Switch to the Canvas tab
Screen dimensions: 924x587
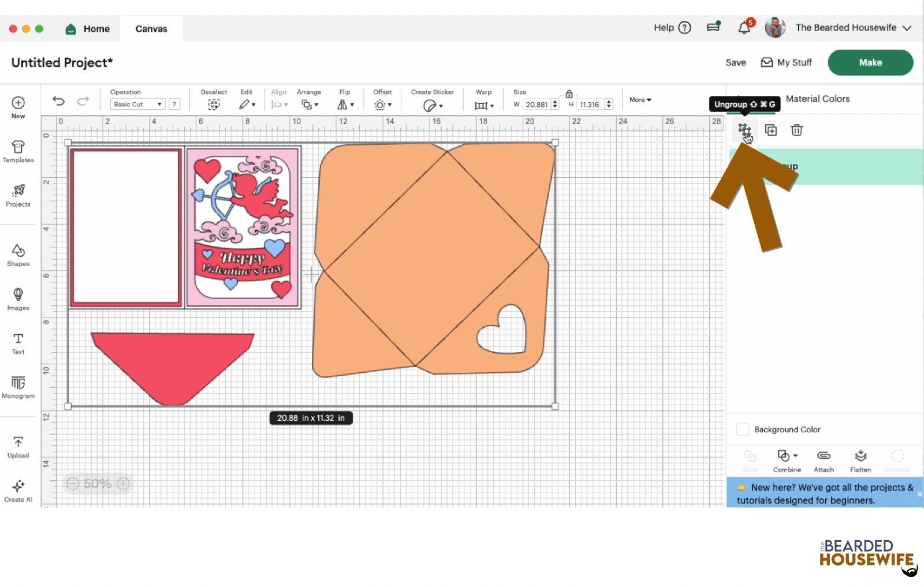(x=151, y=28)
